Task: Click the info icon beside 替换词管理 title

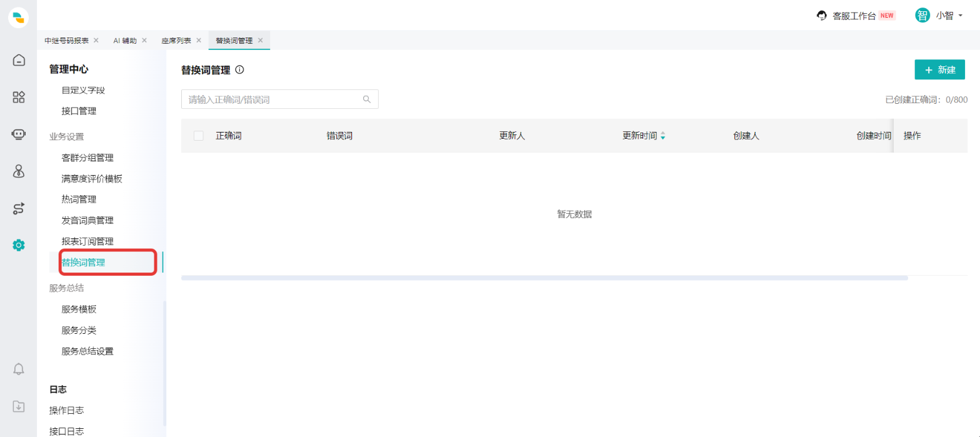Action: tap(239, 70)
